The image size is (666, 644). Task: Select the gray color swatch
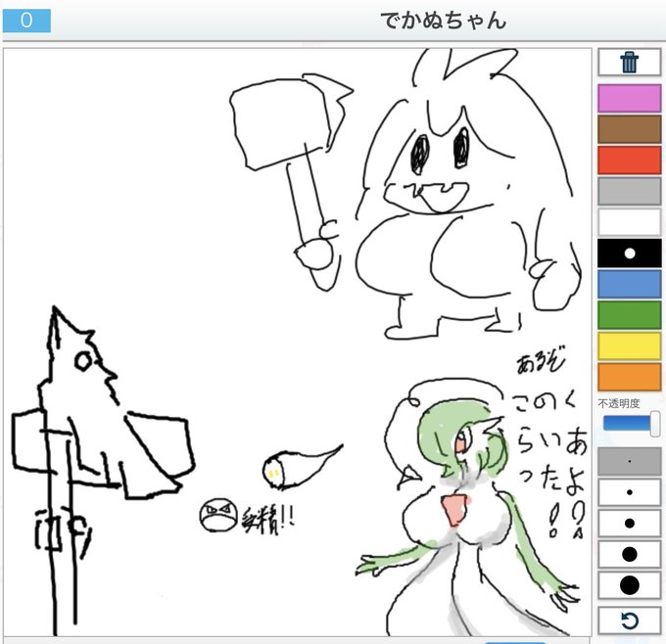[629, 191]
